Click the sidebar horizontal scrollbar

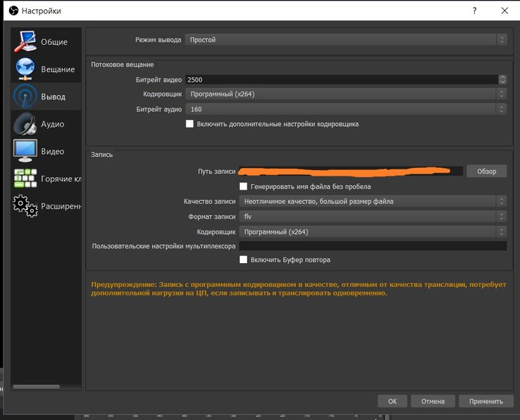click(36, 386)
